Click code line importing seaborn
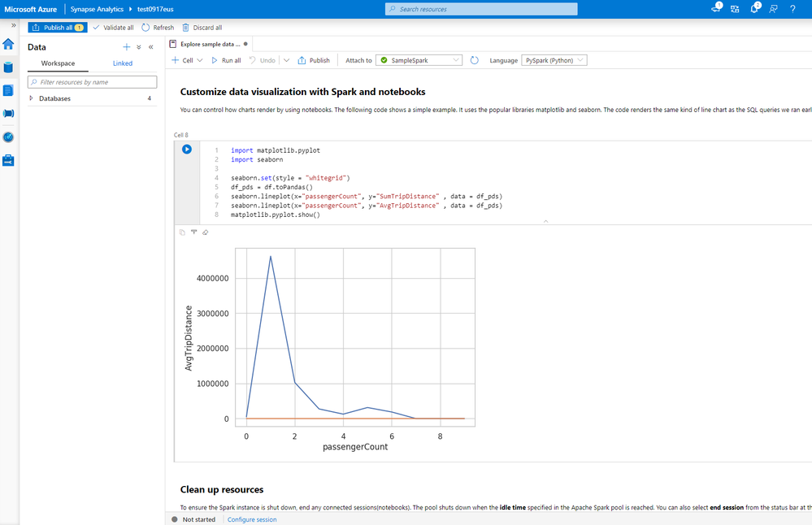Image resolution: width=812 pixels, height=525 pixels. [x=257, y=159]
